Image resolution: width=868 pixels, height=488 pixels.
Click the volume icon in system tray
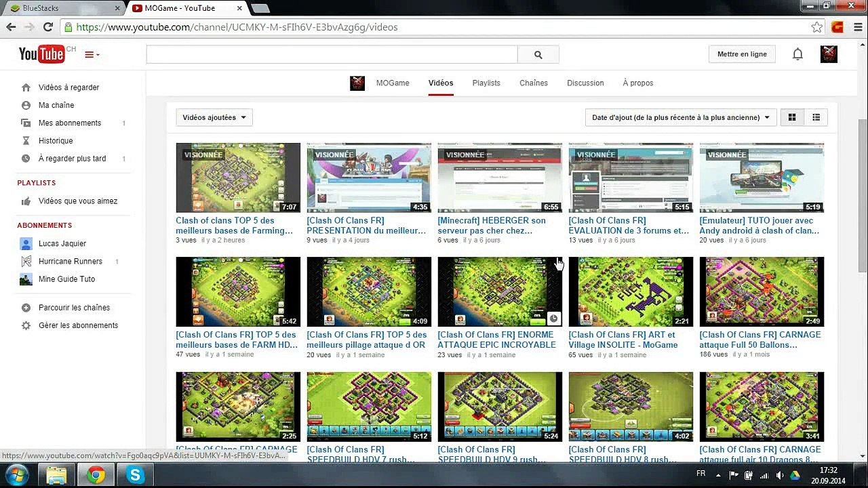point(779,476)
